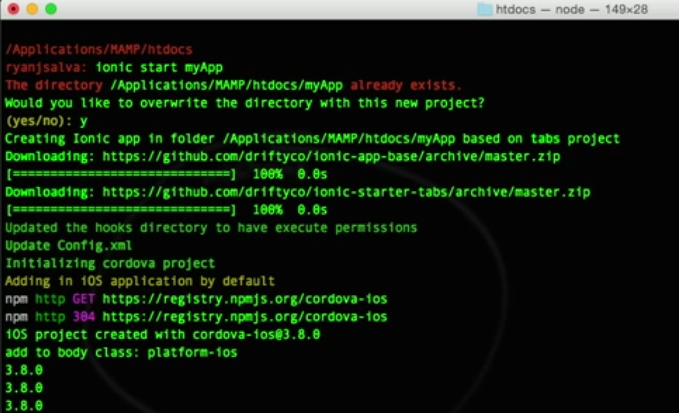The image size is (679, 413).
Task: Click the first '3.8.0' version line
Action: click(24, 370)
